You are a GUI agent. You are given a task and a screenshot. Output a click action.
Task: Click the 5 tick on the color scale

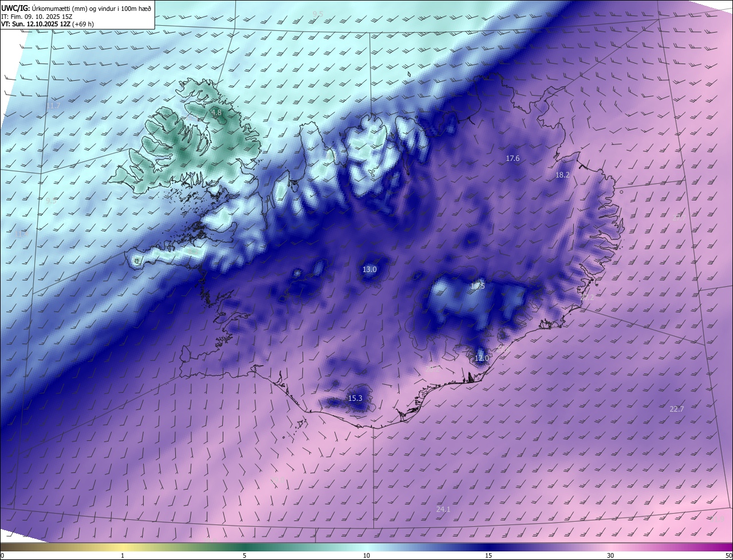click(245, 555)
